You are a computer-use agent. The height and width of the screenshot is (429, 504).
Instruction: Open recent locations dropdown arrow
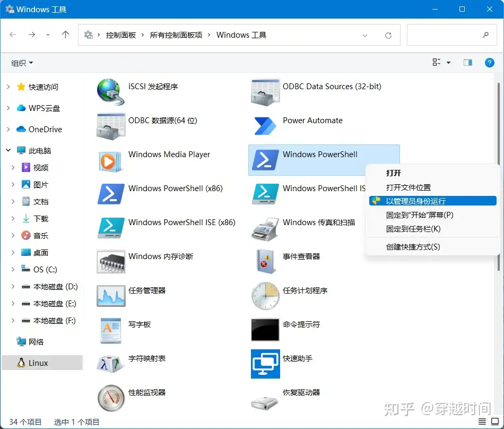tap(48, 35)
